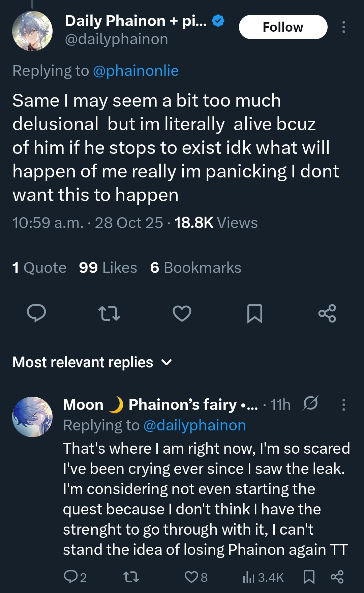Share Moon's reply
The width and height of the screenshot is (364, 593).
337,577
